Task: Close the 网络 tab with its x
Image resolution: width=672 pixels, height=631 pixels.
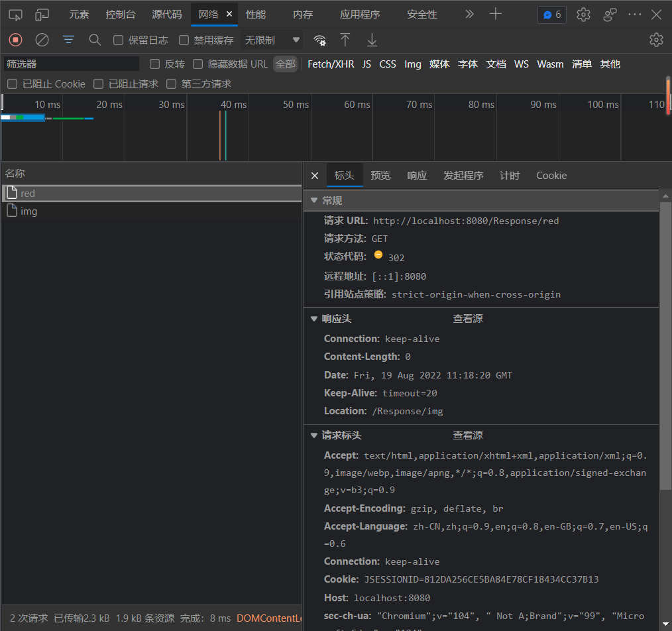Action: [229, 14]
